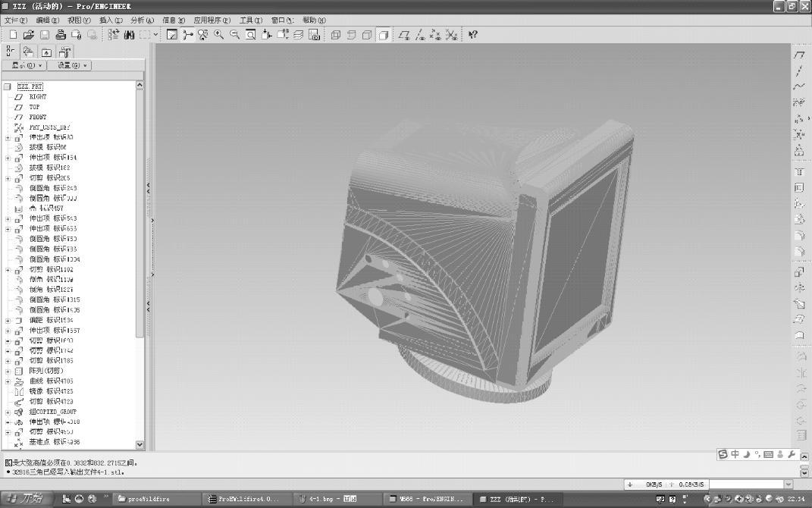The height and width of the screenshot is (508, 812).
Task: Select the Datum Curve tool in the right toolbar
Action: point(800,86)
